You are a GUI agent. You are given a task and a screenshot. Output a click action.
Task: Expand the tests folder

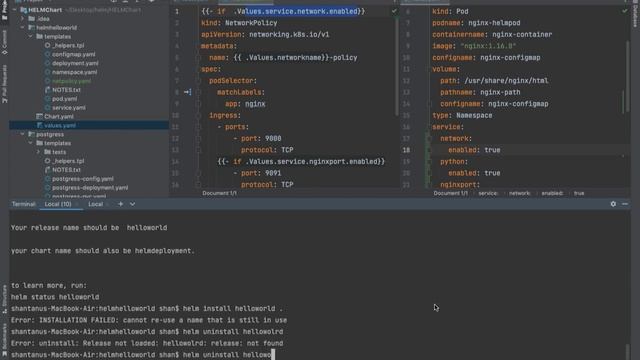[38, 152]
